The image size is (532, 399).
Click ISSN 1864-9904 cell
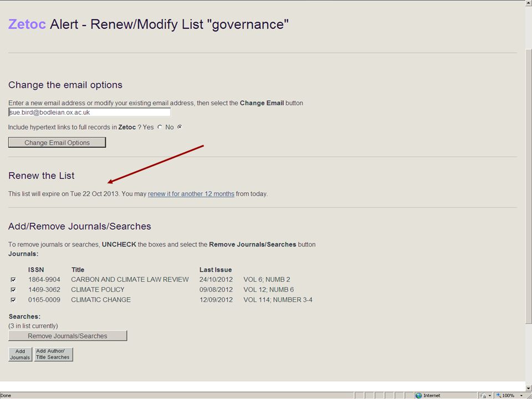pyautogui.click(x=44, y=279)
